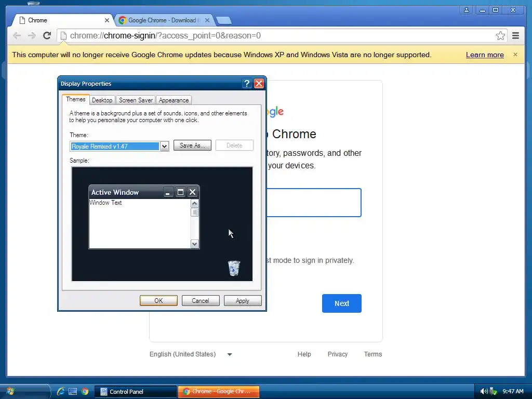Click the Control Panel taskbar button

click(136, 392)
